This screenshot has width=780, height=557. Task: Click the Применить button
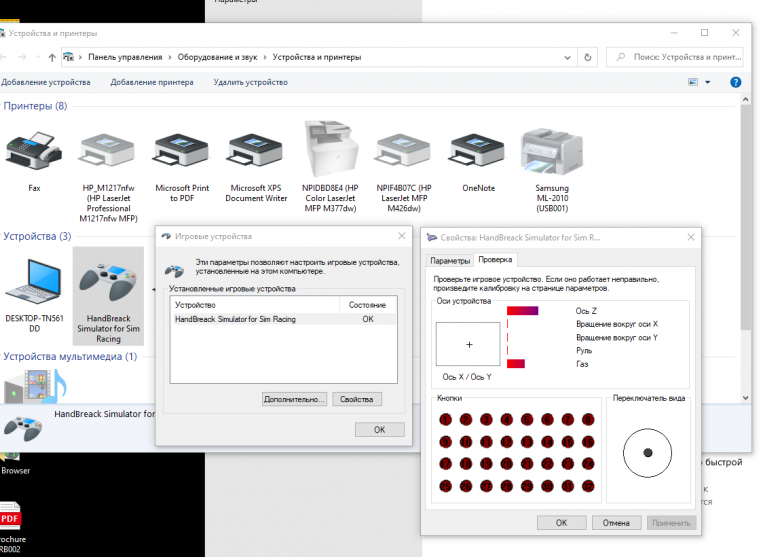coord(671,523)
